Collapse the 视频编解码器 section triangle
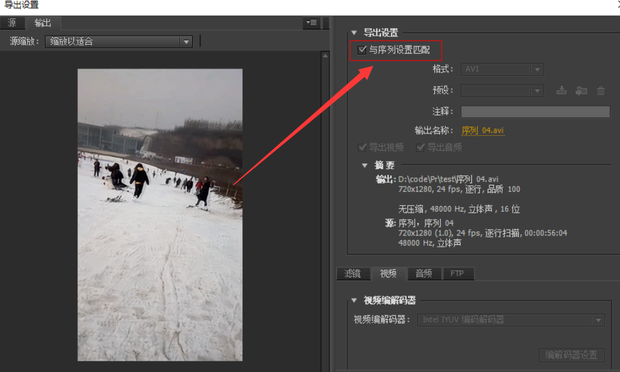Image resolution: width=620 pixels, height=372 pixels. (354, 300)
